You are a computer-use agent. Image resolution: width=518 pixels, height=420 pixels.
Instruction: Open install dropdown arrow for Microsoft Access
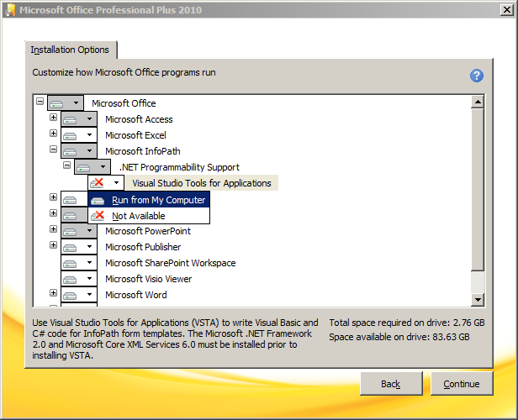tap(89, 118)
